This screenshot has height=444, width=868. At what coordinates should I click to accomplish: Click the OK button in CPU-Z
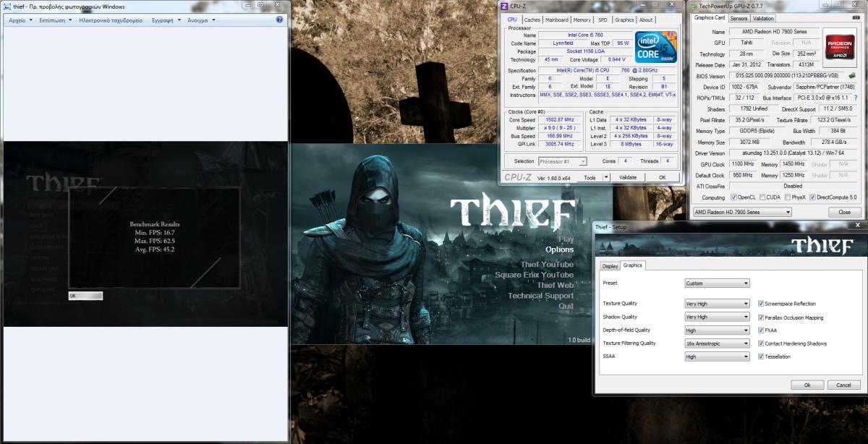point(662,177)
